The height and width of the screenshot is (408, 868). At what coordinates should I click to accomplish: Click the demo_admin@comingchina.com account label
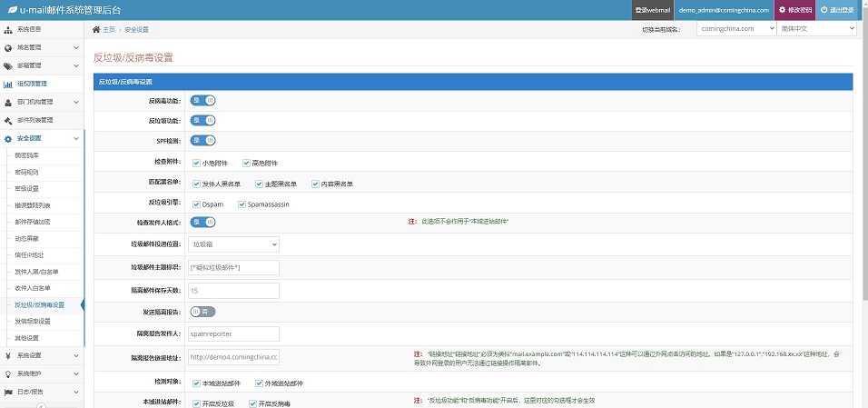[x=724, y=10]
